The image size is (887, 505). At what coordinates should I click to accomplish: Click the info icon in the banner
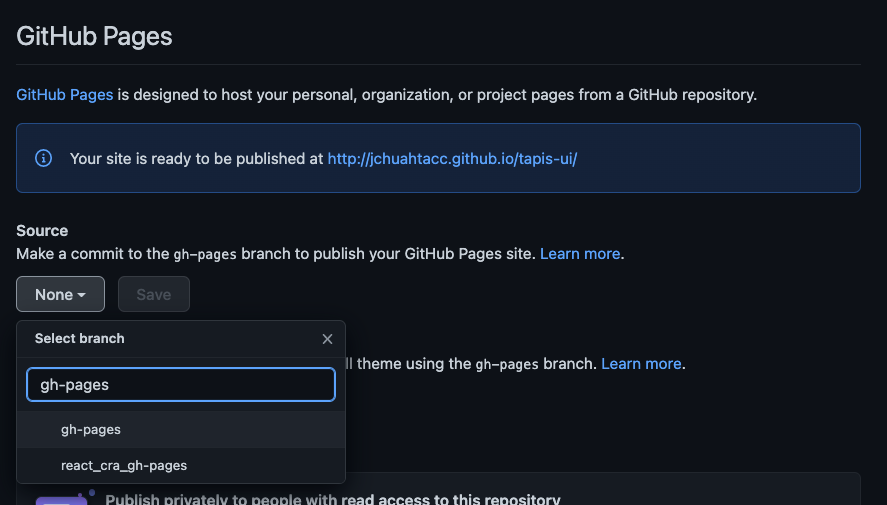click(44, 158)
